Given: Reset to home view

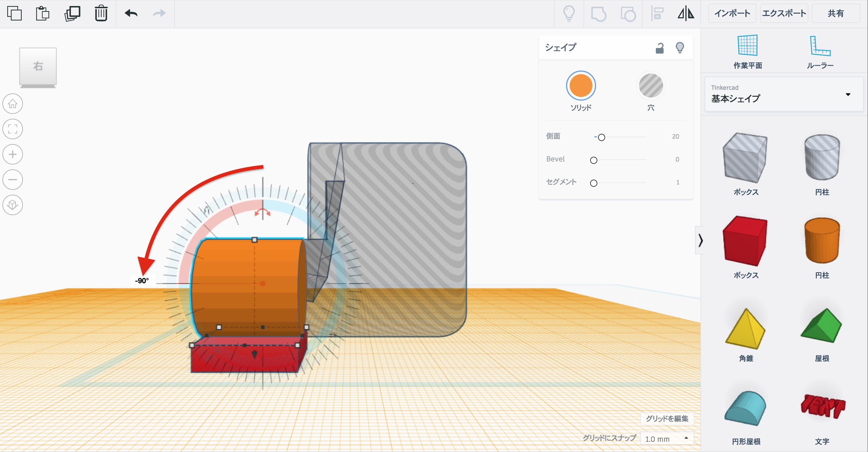Looking at the screenshot, I should click(x=13, y=103).
